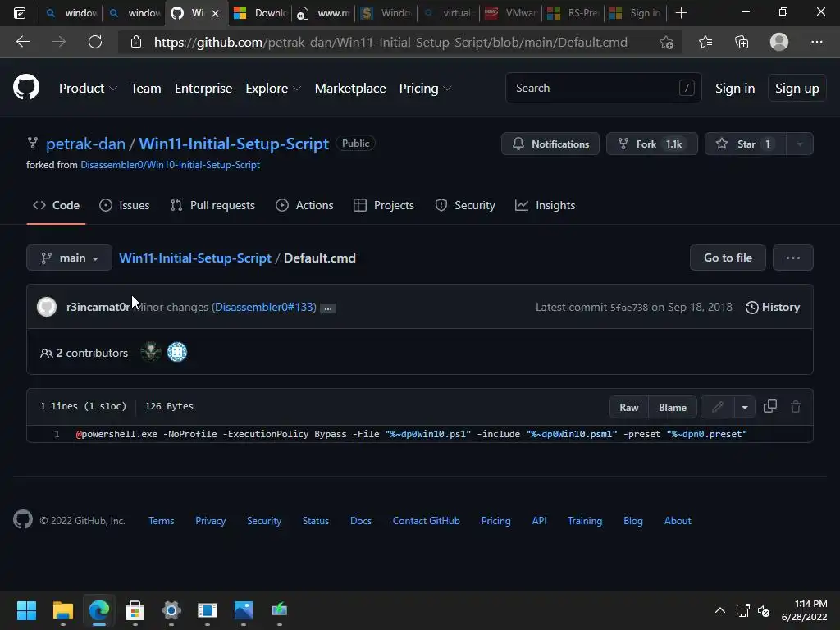Open file more options ellipsis button
840x630 pixels.
[x=793, y=258]
